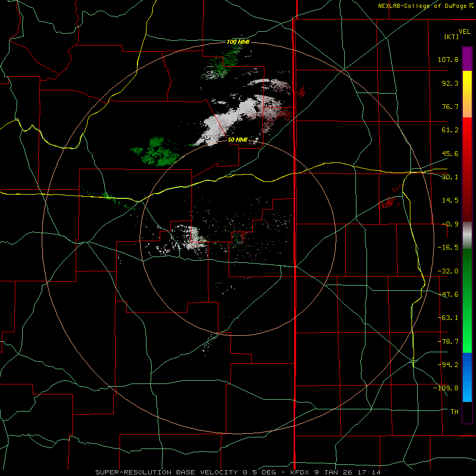
Task: Click the 107.8 legend value
Action: (x=448, y=59)
